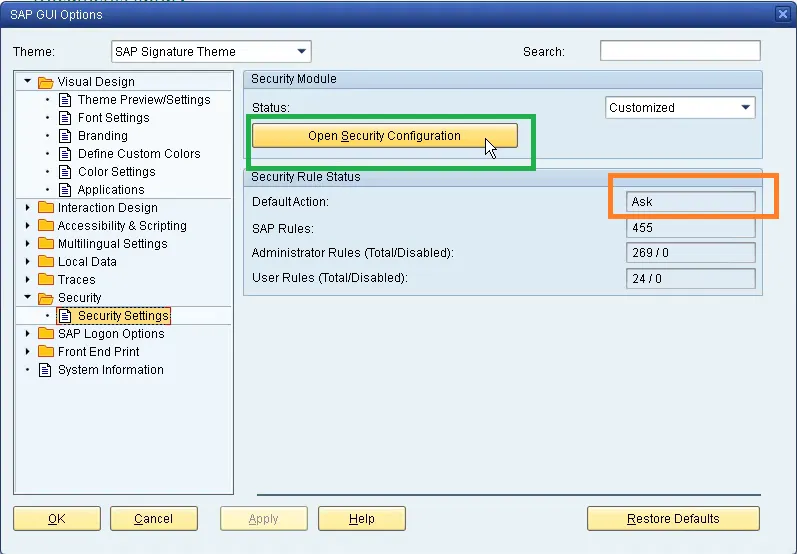Select Font Settings in the tree
Screen dimensions: 797x554
click(x=114, y=118)
